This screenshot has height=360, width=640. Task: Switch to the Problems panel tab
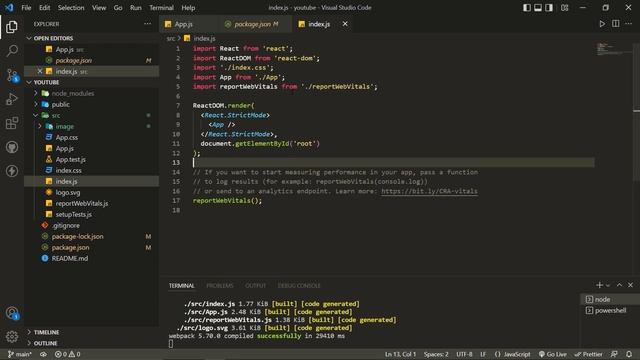tap(220, 285)
